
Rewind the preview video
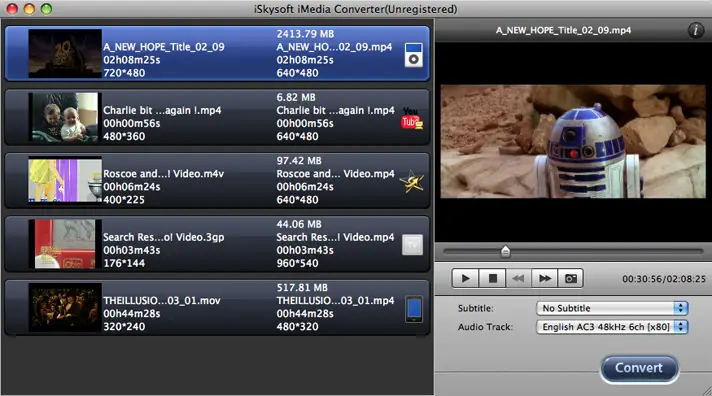[518, 278]
